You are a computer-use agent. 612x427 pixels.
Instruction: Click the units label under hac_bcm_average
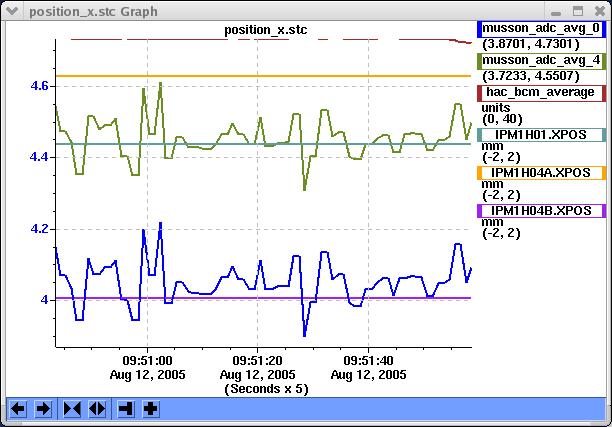pos(496,108)
